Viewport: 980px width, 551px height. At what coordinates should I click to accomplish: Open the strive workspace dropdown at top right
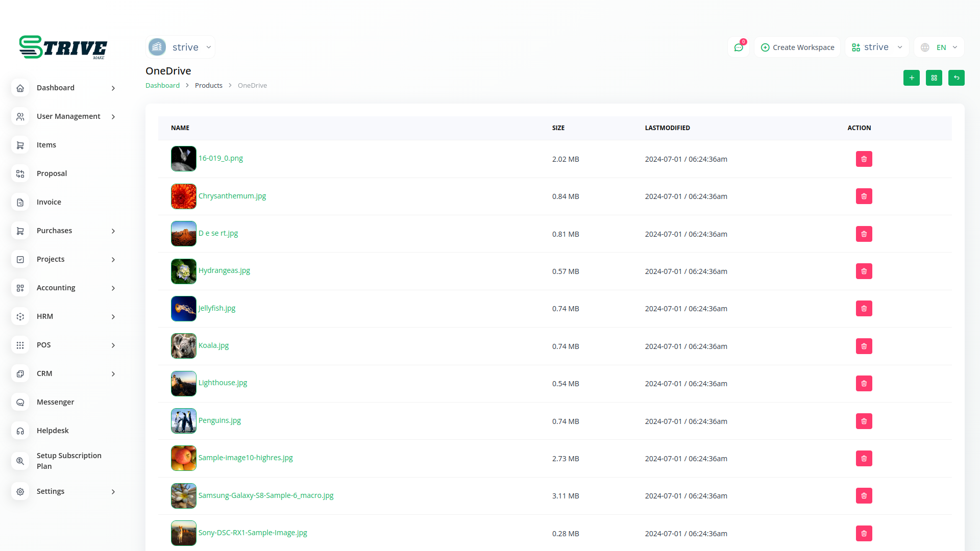click(877, 47)
